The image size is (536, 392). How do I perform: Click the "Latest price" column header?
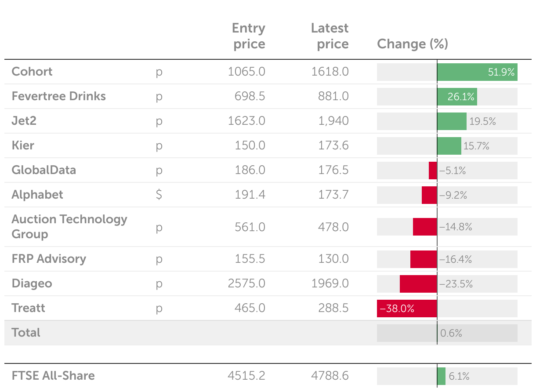coord(330,36)
